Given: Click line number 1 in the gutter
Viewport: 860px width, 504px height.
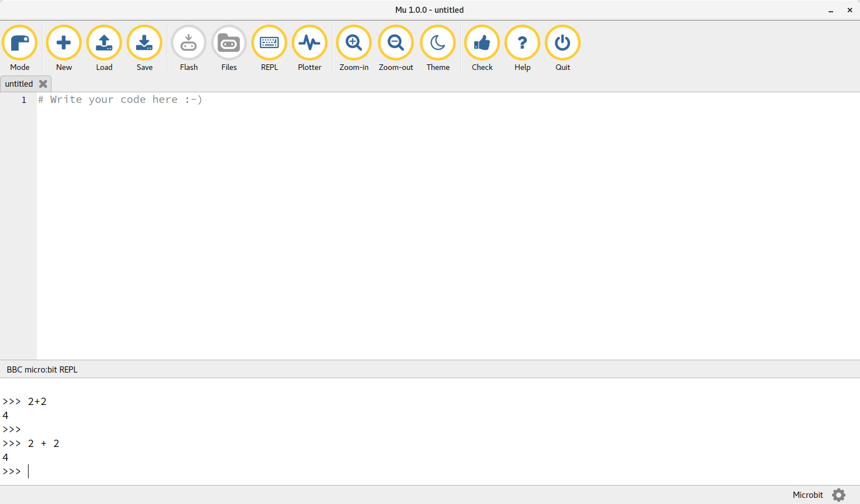Looking at the screenshot, I should click(x=24, y=100).
